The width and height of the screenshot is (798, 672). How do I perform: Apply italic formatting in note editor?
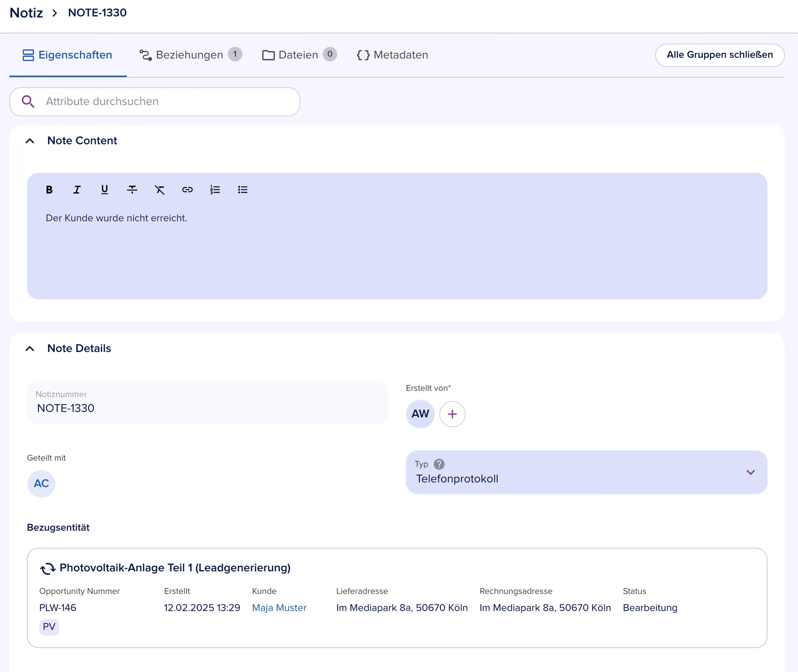point(77,189)
